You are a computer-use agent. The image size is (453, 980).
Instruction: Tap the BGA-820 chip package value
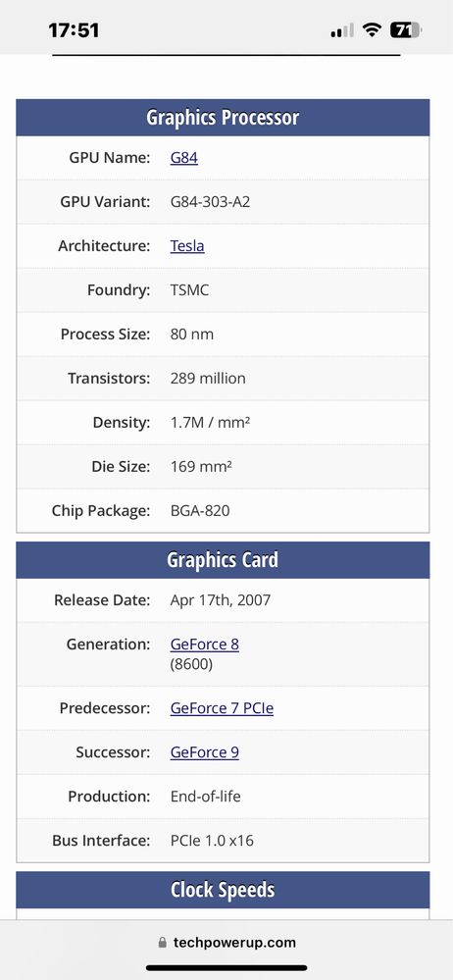200,511
